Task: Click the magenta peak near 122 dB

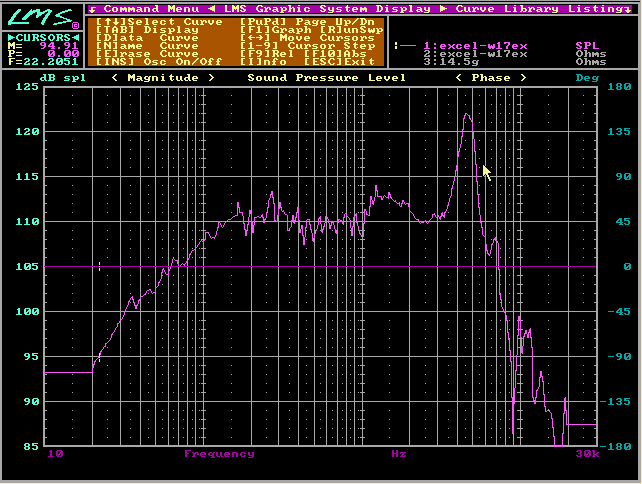Action: (x=466, y=115)
